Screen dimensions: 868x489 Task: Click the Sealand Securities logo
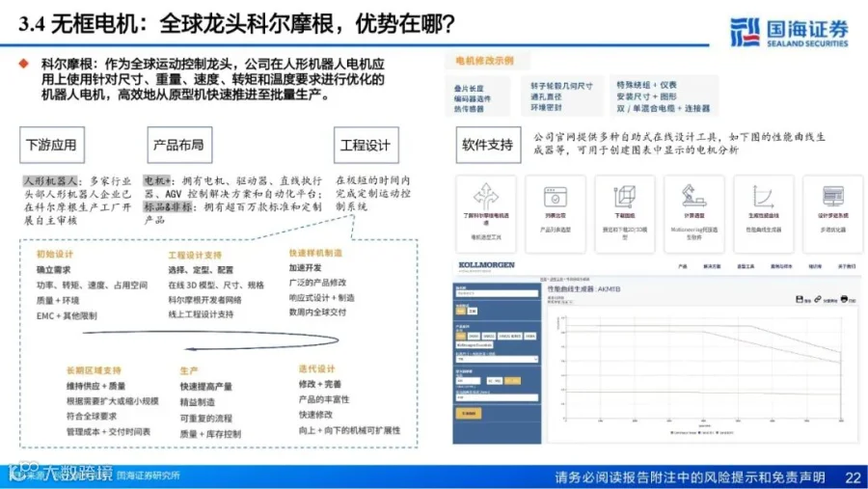point(789,32)
